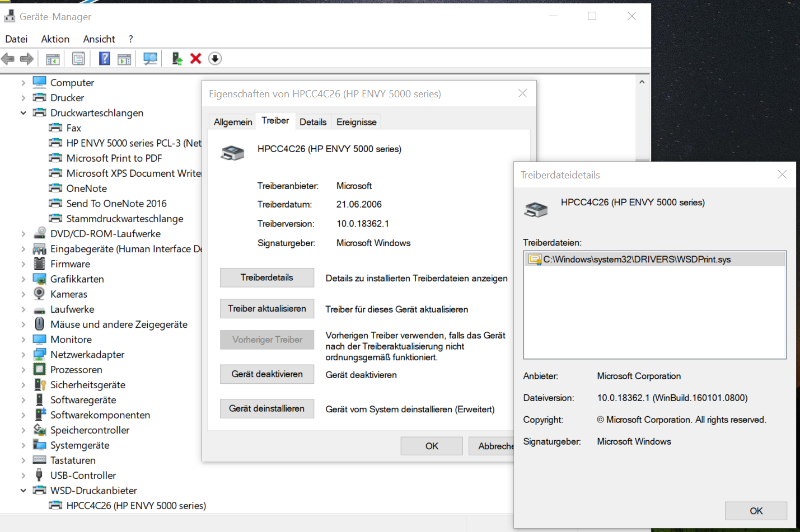Switch to the Details tab
The image size is (800, 532).
313,122
